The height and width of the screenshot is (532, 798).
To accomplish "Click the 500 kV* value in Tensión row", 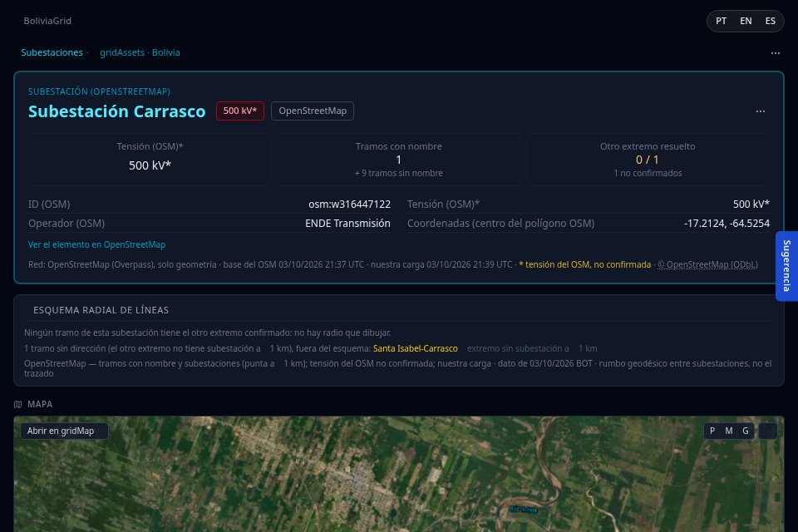I will point(751,204).
